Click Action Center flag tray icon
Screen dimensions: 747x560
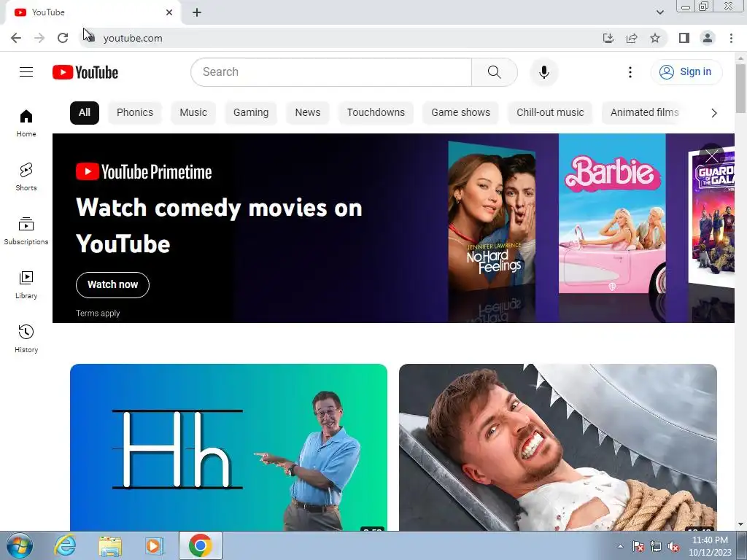tap(638, 546)
